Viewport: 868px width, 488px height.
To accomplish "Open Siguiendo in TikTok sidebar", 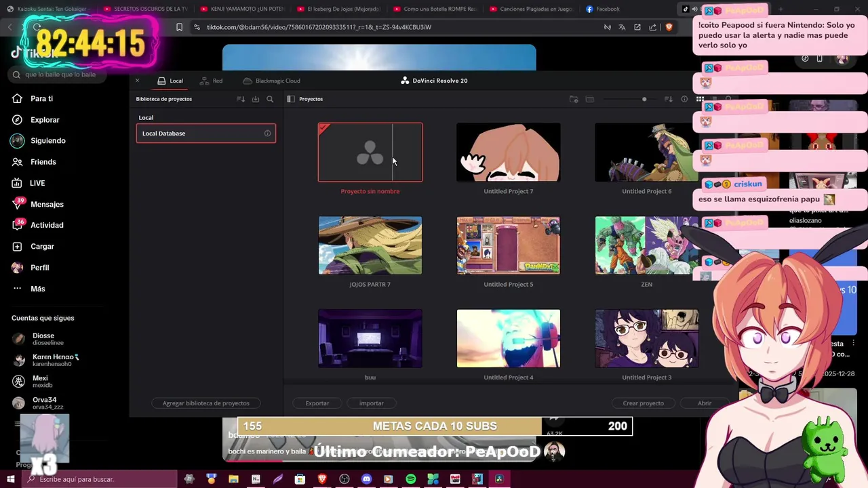I will coord(38,141).
